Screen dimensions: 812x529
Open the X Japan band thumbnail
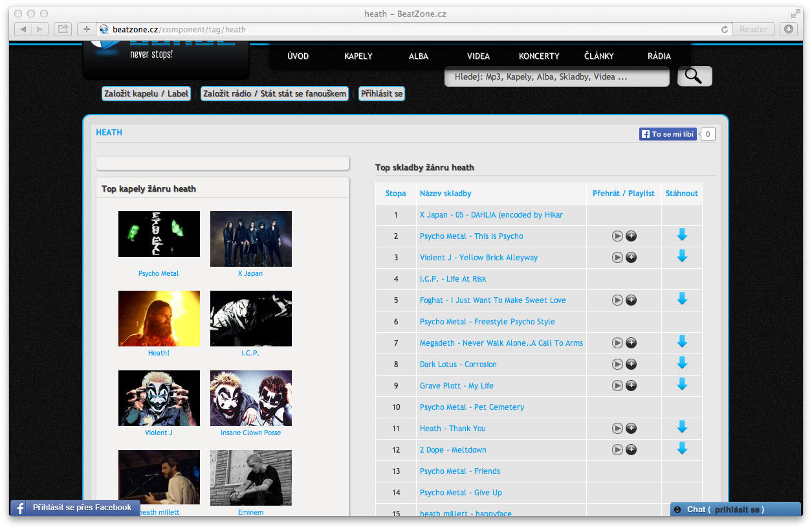[x=251, y=238]
